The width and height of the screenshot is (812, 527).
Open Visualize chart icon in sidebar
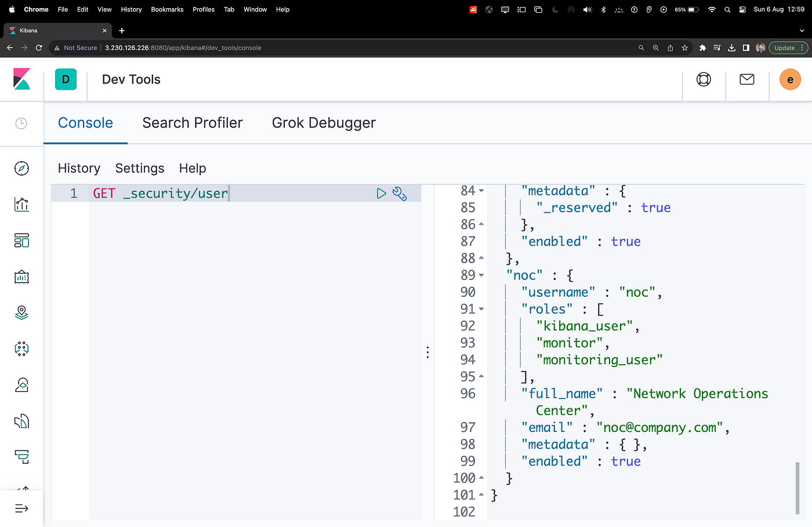tap(21, 205)
